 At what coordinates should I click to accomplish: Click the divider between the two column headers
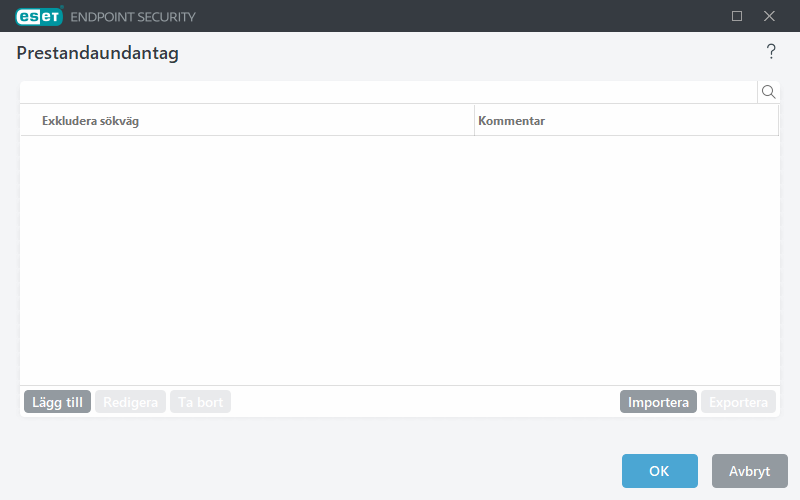tap(474, 121)
